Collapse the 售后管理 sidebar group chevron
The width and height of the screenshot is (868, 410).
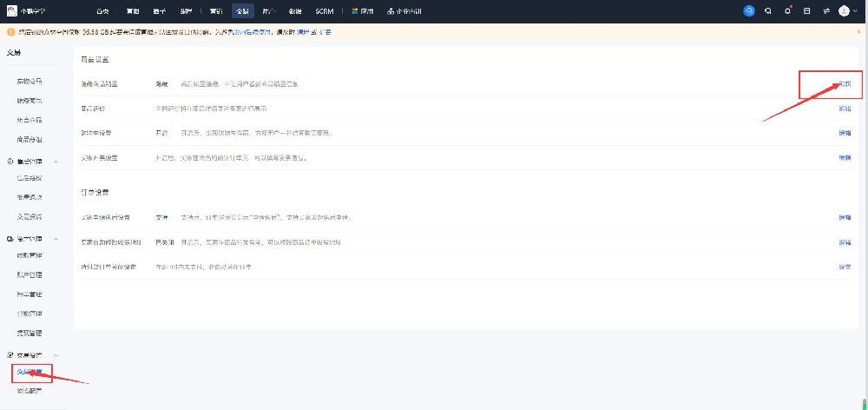tap(56, 162)
